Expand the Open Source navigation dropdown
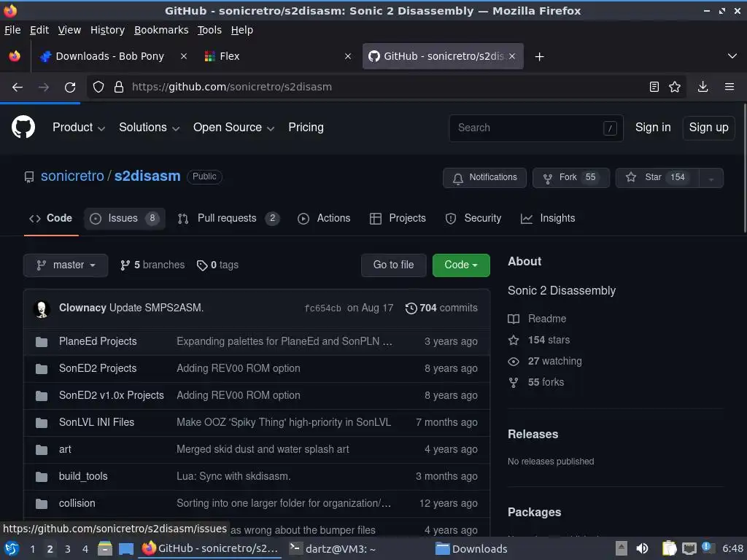Viewport: 747px width, 560px height. (x=233, y=128)
